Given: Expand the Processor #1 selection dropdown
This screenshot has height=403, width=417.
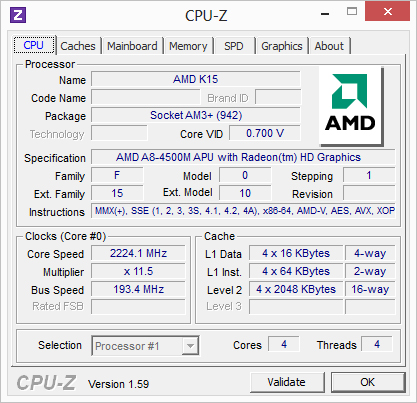Looking at the screenshot, I should pos(145,346).
